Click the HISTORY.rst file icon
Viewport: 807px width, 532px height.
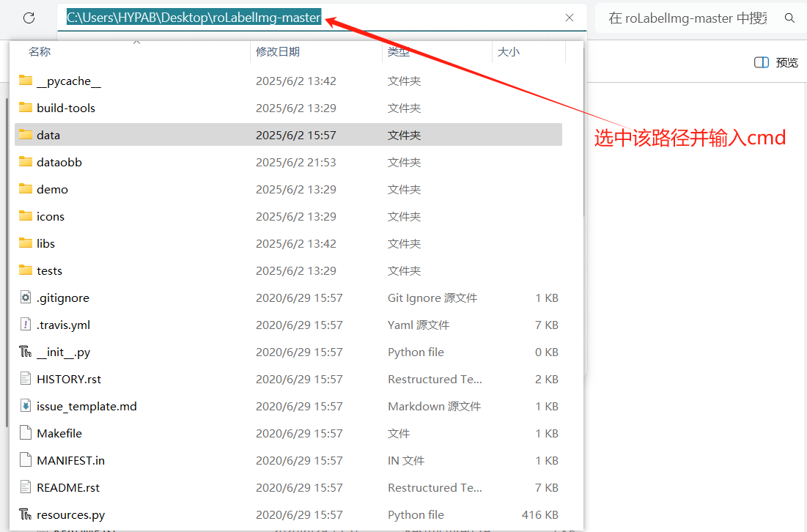coord(25,379)
